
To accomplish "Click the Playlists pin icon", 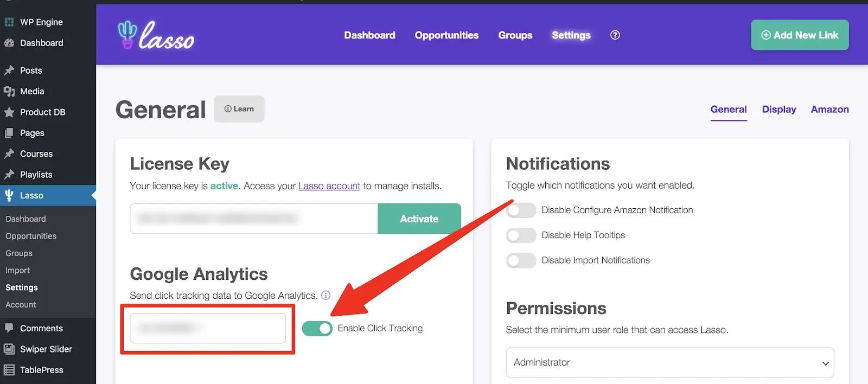I will click(9, 175).
